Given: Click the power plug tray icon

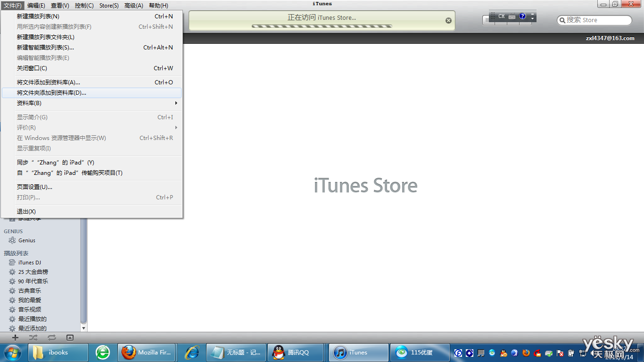Looking at the screenshot, I should [571, 353].
